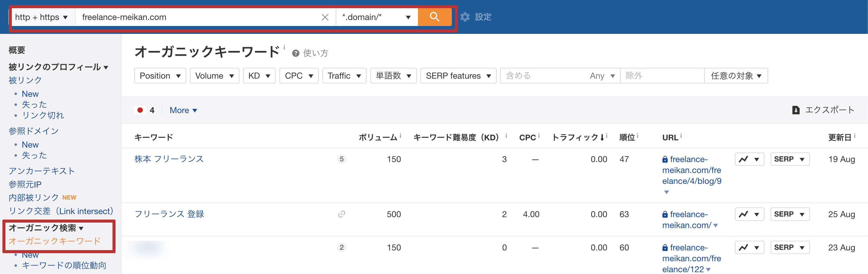Click the export download icon

[x=795, y=110]
